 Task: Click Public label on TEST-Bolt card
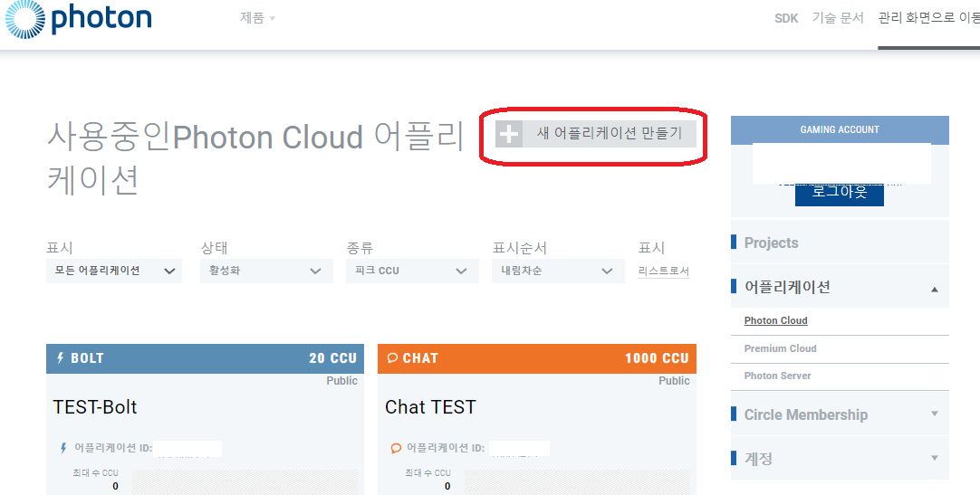point(341,381)
